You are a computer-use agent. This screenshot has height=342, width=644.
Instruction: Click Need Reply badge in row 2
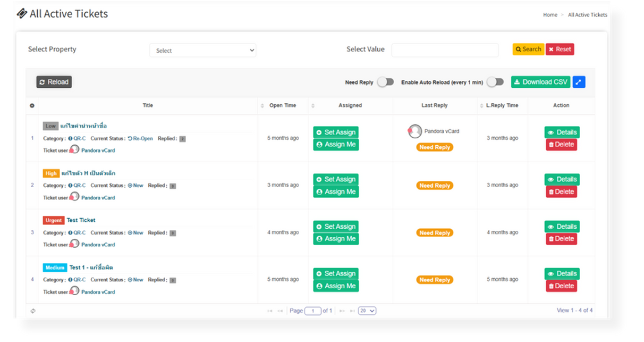tap(435, 186)
